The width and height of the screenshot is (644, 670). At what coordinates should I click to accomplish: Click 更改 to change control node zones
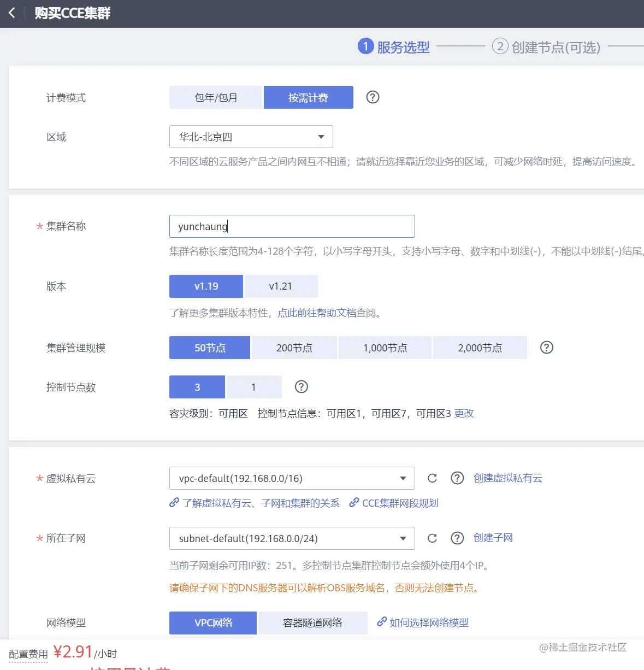click(464, 414)
